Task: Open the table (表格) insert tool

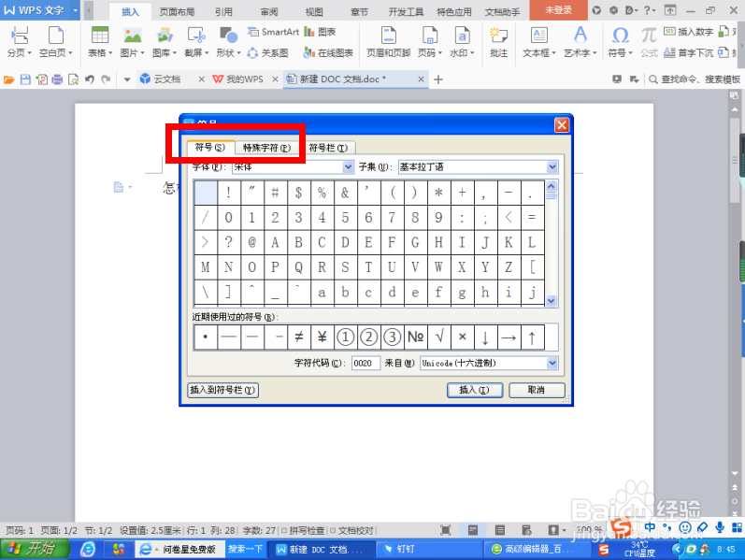Action: [100, 42]
